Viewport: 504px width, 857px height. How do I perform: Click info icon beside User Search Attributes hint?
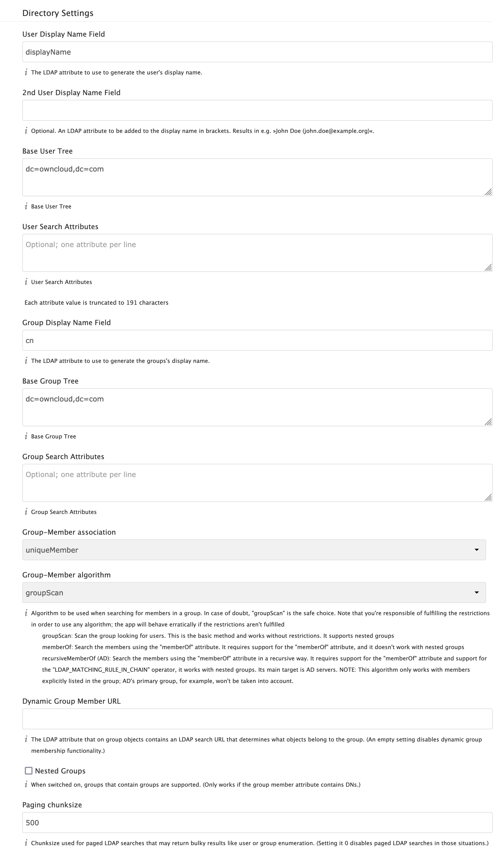pos(26,282)
